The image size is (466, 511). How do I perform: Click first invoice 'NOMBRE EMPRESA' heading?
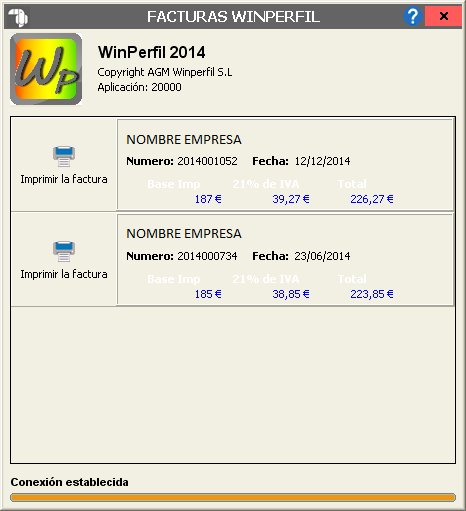pyautogui.click(x=184, y=140)
